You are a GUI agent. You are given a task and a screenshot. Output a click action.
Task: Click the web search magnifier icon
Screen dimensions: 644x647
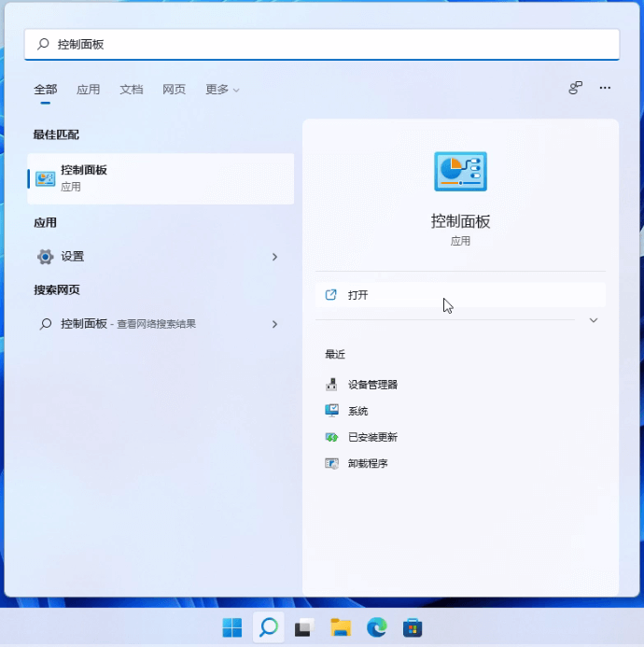[46, 324]
